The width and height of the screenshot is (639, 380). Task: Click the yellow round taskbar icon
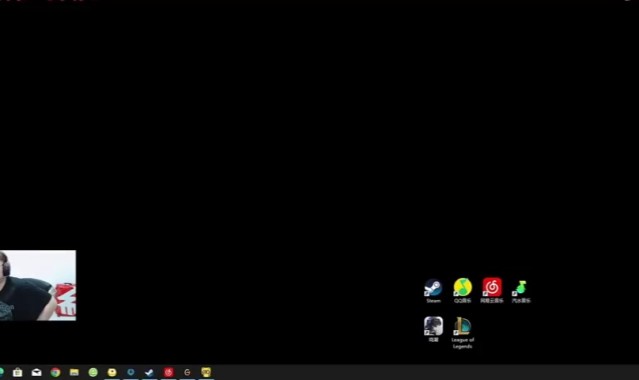pos(112,372)
